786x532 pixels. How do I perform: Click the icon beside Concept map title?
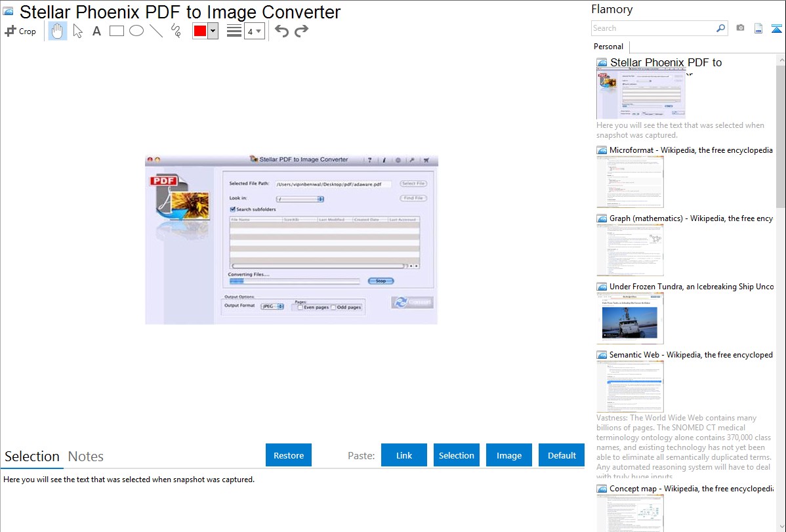(x=602, y=489)
